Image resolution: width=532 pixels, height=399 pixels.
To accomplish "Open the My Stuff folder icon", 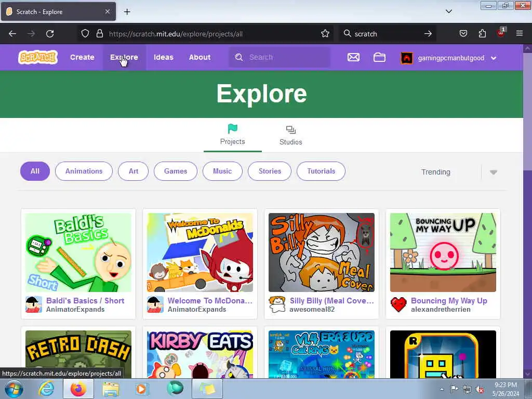I will (379, 57).
